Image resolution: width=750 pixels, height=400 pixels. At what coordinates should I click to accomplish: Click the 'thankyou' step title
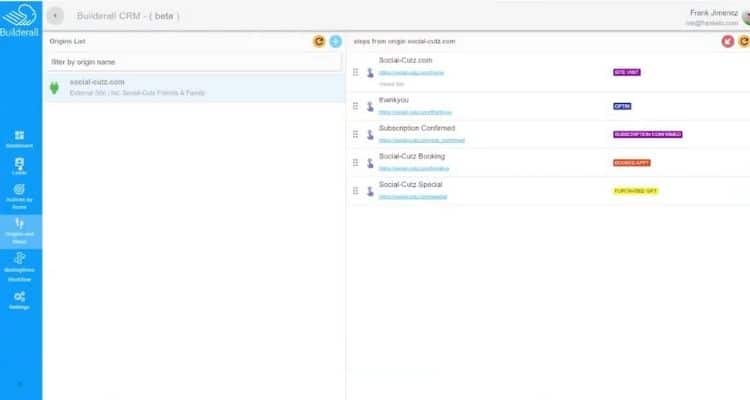coord(394,100)
